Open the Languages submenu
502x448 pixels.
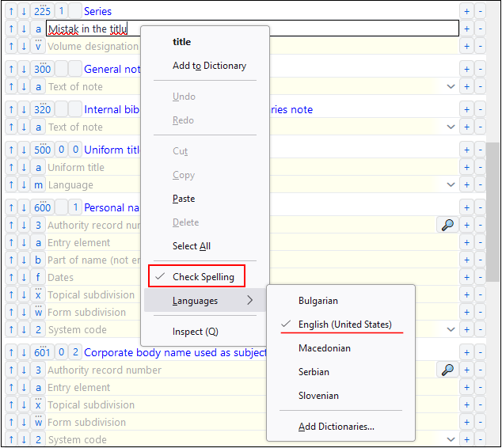[205, 301]
